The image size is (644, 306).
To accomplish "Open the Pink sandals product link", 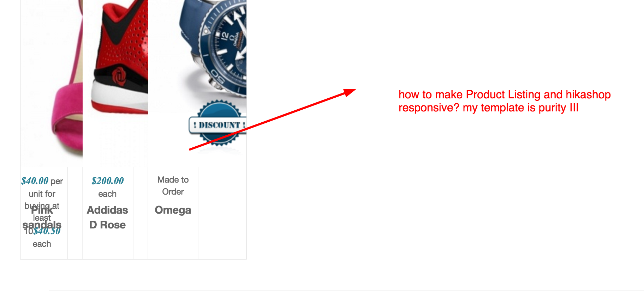I will (x=42, y=218).
